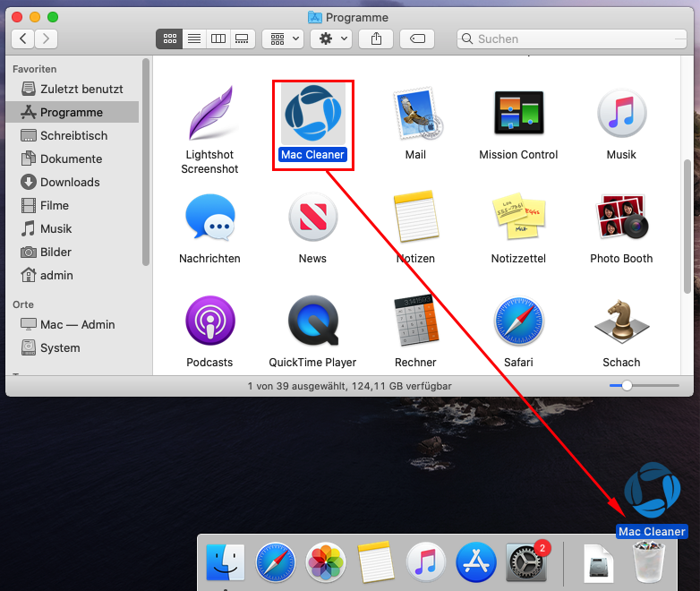This screenshot has height=591, width=700.
Task: Open the Mail app icon
Action: 416,114
